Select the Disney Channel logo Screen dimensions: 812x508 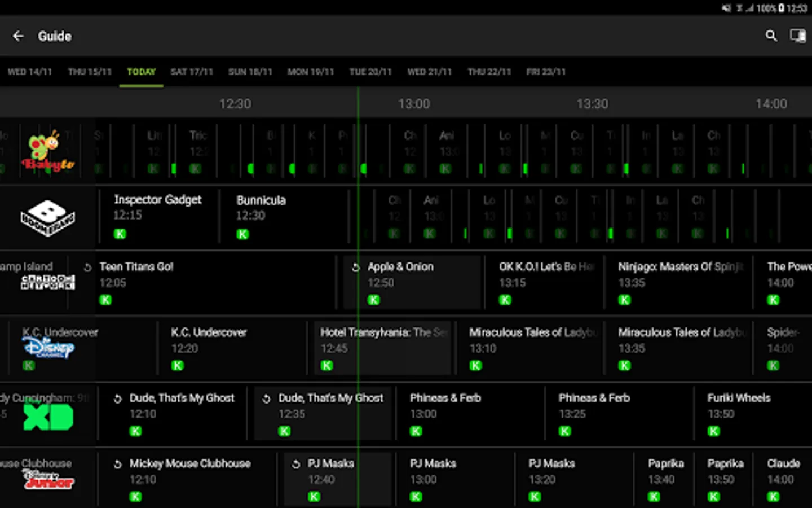48,348
